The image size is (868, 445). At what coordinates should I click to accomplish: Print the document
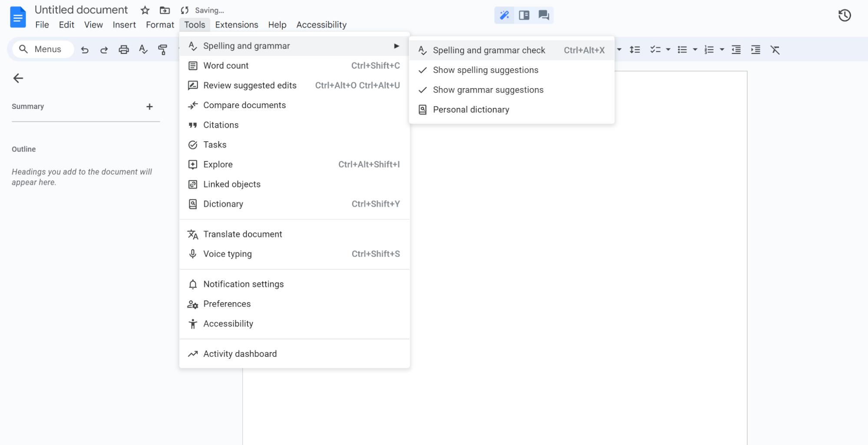click(x=124, y=49)
